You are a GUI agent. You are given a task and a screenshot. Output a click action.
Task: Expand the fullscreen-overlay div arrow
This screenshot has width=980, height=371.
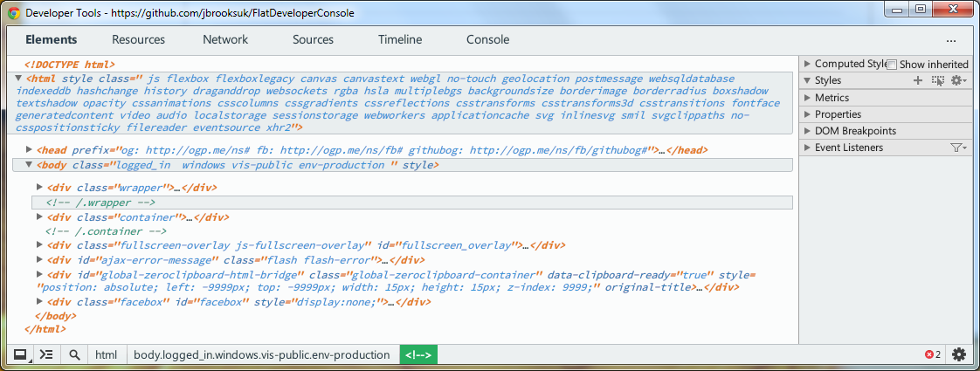coord(40,244)
